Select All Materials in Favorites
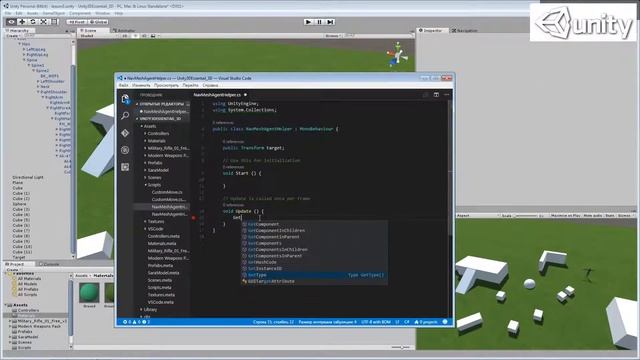 click(x=29, y=279)
